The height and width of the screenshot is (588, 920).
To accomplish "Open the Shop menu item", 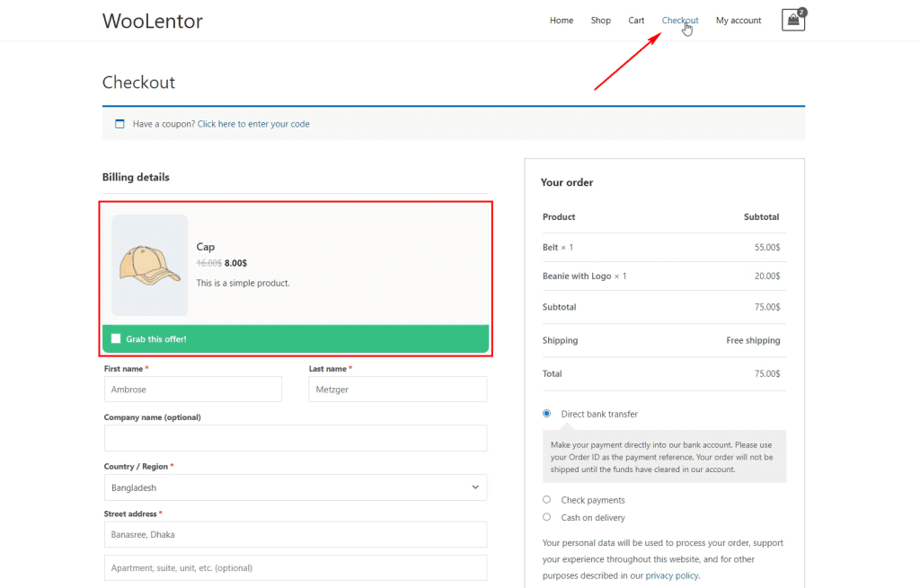I will [600, 21].
